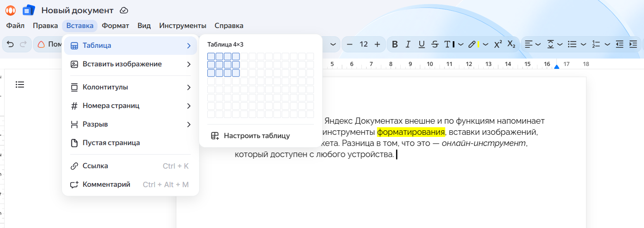
Task: Click the document title Новый документ
Action: coord(77,10)
